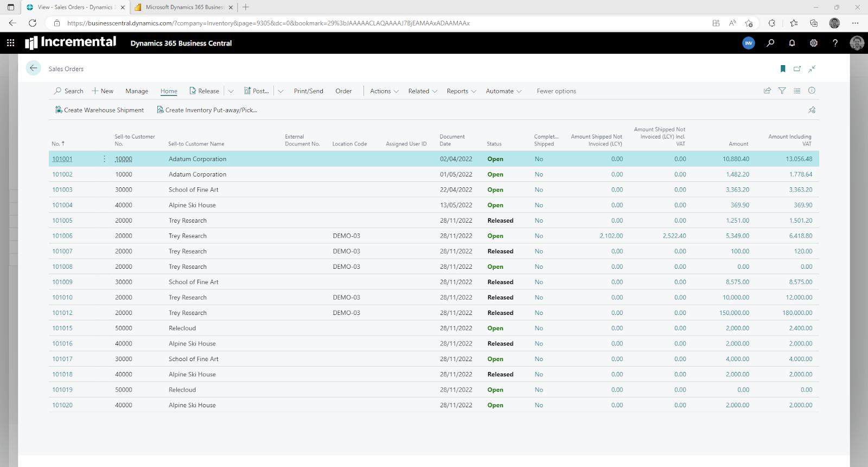Collapse the page with the arrows icon

812,68
